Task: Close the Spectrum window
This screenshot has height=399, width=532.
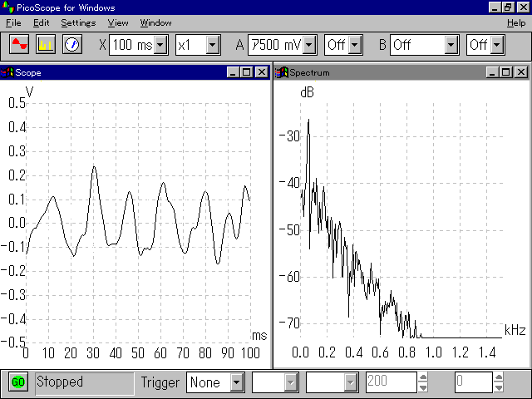Action: tap(521, 72)
